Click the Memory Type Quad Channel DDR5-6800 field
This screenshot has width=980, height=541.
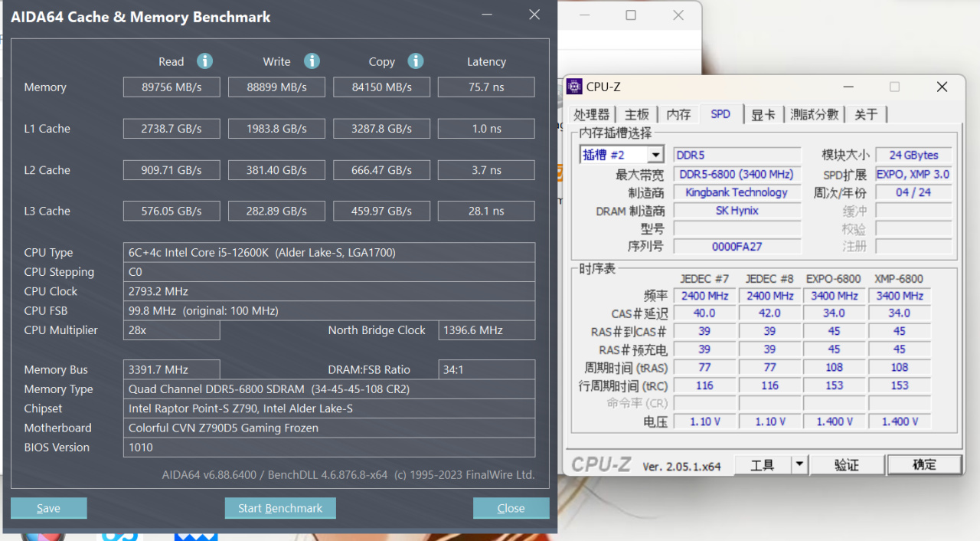click(329, 389)
